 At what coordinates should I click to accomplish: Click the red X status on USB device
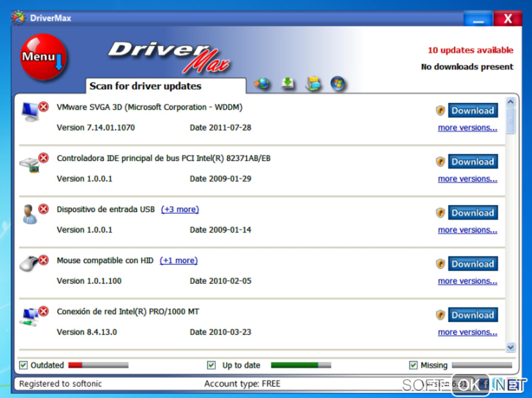[x=43, y=209]
